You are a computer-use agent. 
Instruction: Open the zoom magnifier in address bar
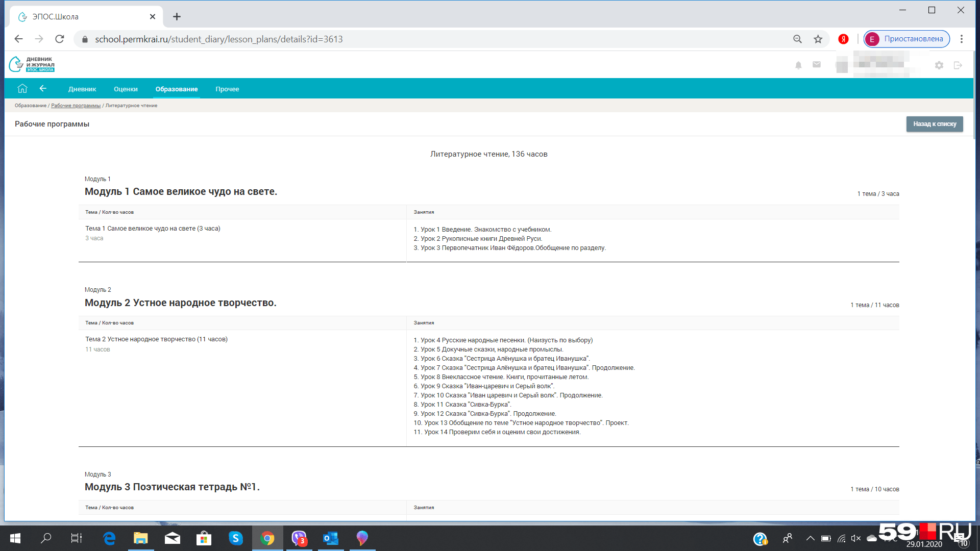(797, 39)
